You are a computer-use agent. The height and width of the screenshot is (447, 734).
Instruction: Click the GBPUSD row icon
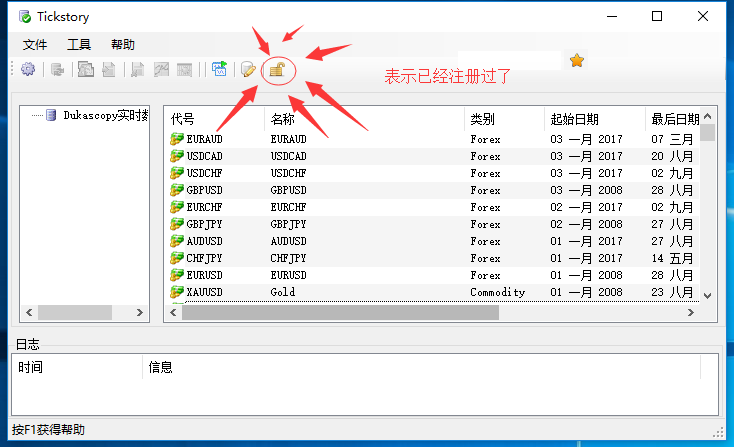coord(176,190)
